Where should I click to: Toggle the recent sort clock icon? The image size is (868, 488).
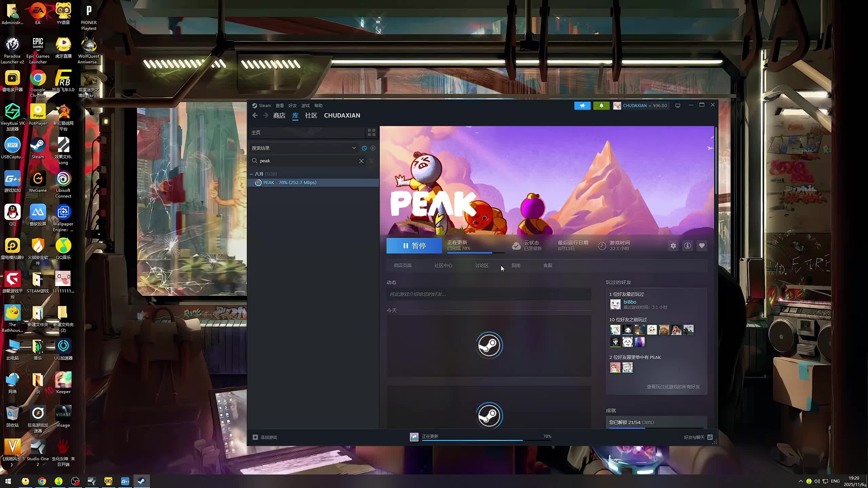click(x=364, y=148)
